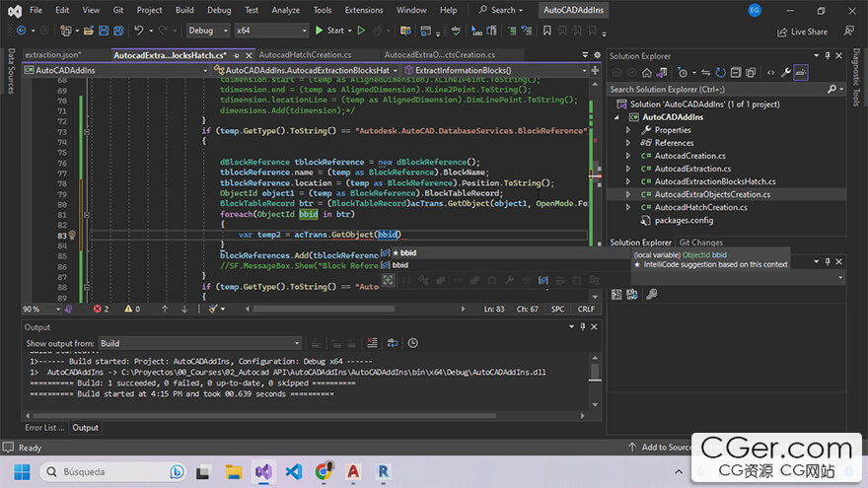Click the Output window vertical scrollbar
The height and width of the screenshot is (488, 868).
click(x=595, y=382)
